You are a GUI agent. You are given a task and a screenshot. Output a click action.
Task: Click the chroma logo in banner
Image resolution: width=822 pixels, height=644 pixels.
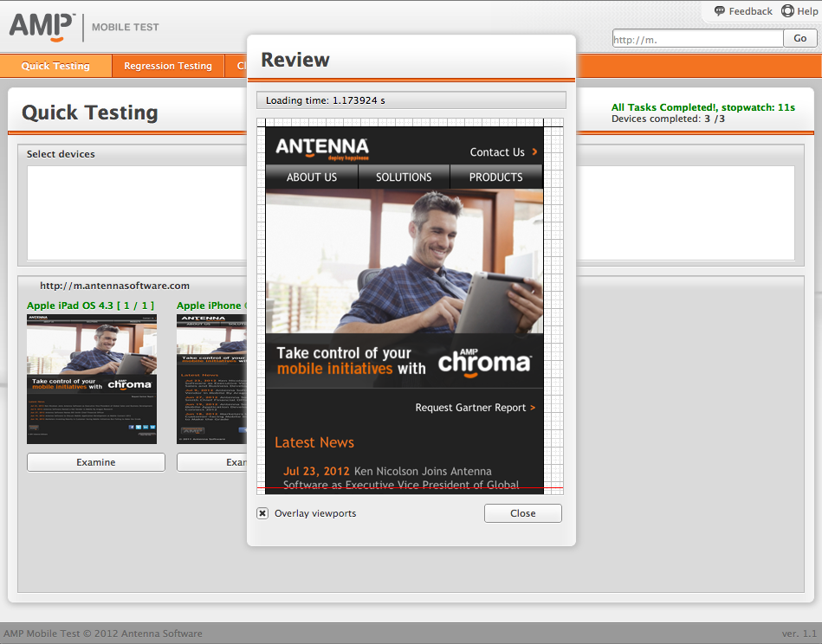[484, 363]
